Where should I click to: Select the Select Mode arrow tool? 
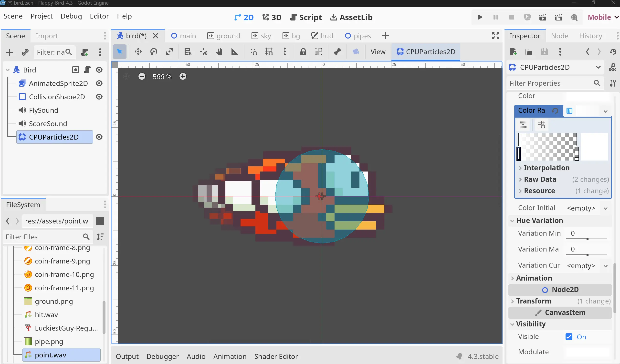(x=120, y=52)
